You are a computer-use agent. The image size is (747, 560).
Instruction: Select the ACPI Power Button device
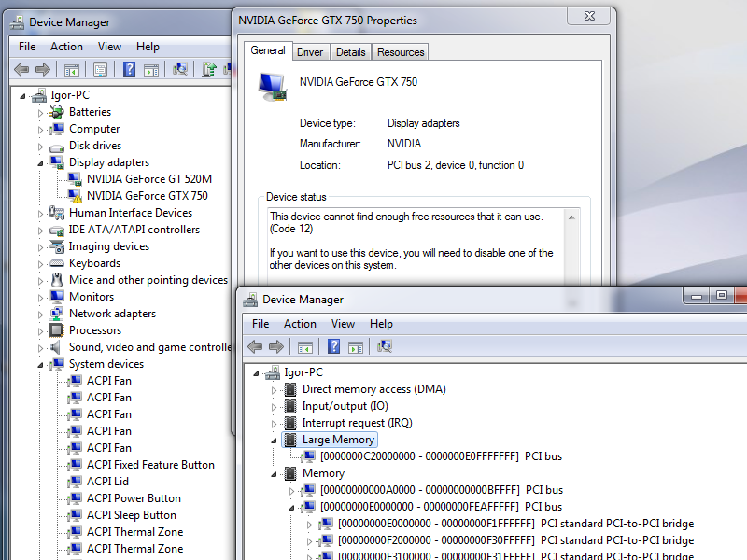(134, 498)
